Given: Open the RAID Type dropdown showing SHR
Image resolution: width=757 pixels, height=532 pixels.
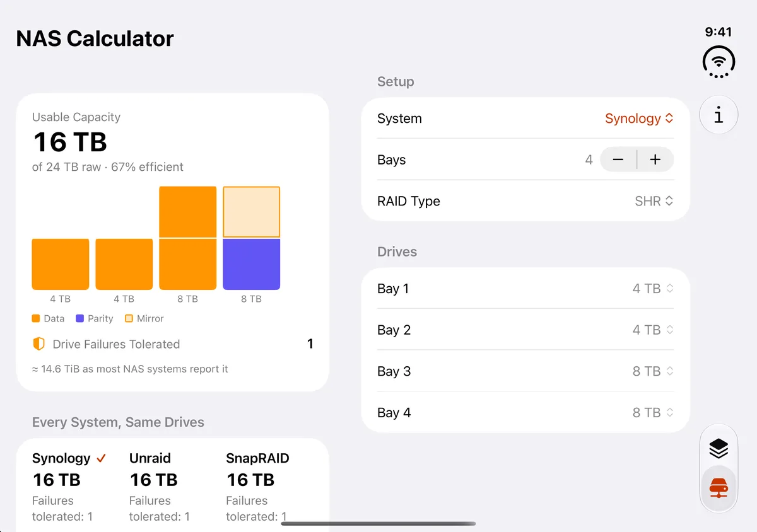Looking at the screenshot, I should coord(654,201).
